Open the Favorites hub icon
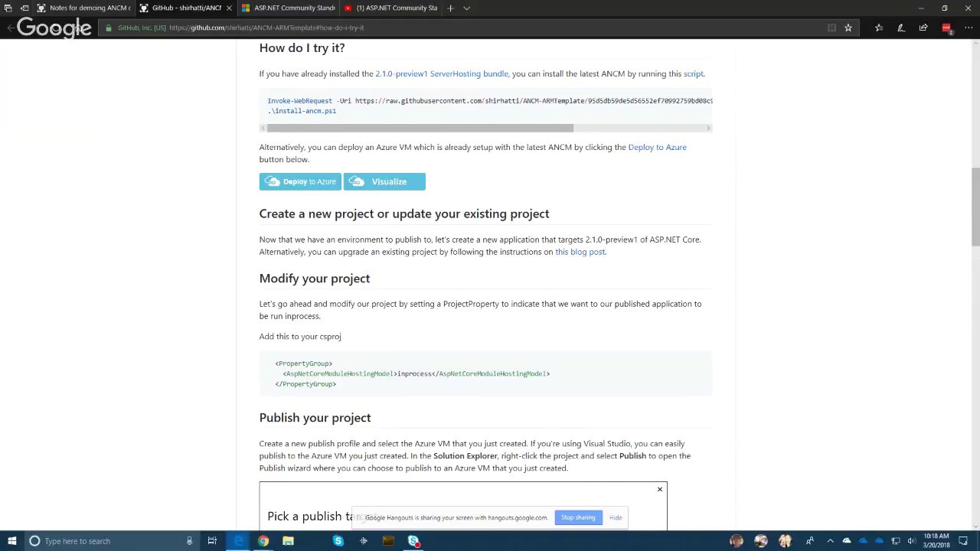The width and height of the screenshot is (980, 551). pyautogui.click(x=879, y=28)
